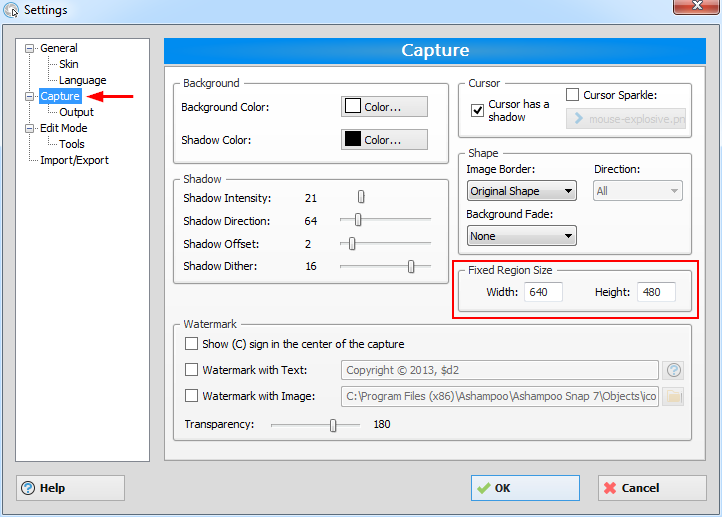
Task: Open the Background Fade None dropdown
Action: (x=521, y=236)
